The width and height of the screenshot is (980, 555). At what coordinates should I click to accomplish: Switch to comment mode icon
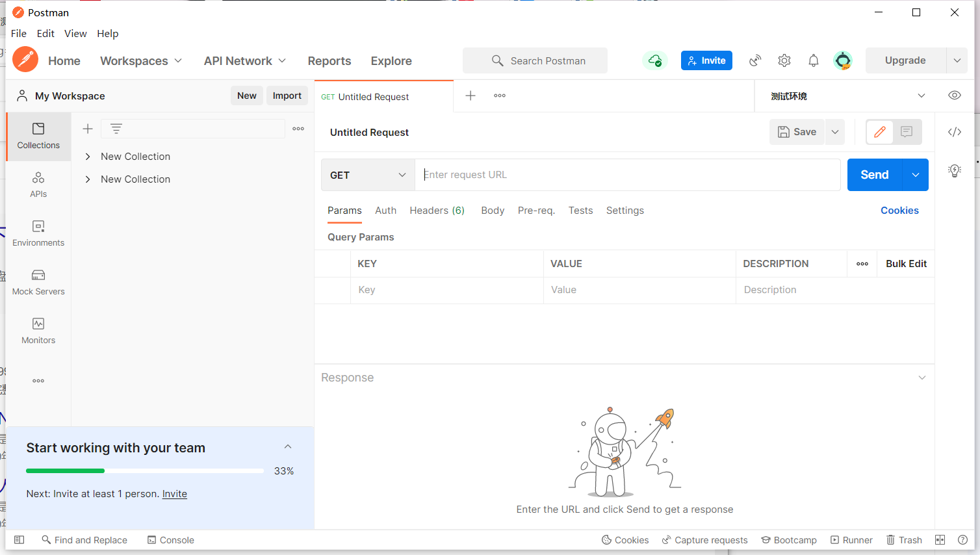(x=907, y=132)
